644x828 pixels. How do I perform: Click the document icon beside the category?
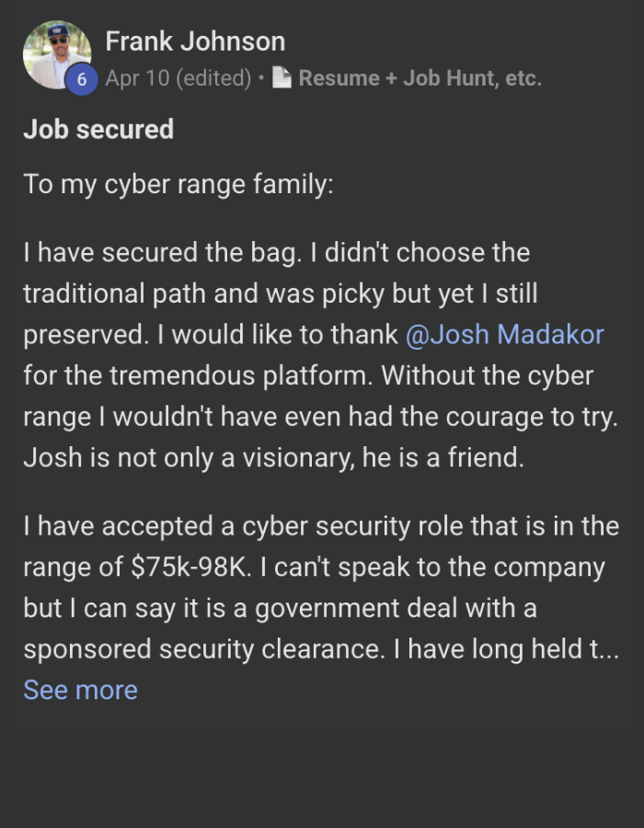coord(282,78)
